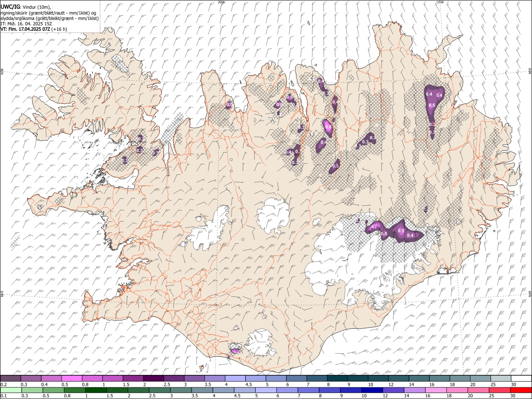Click the rain legend swatch labeled 25

(499, 390)
